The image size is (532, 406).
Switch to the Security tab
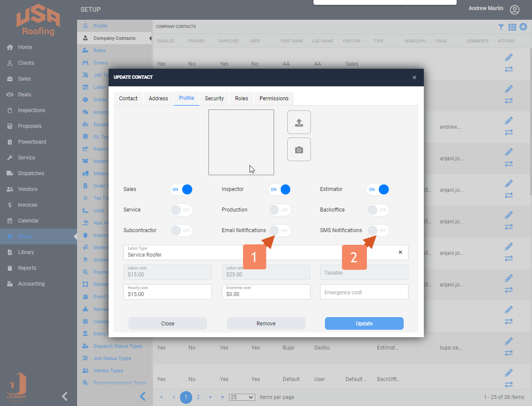coord(214,99)
